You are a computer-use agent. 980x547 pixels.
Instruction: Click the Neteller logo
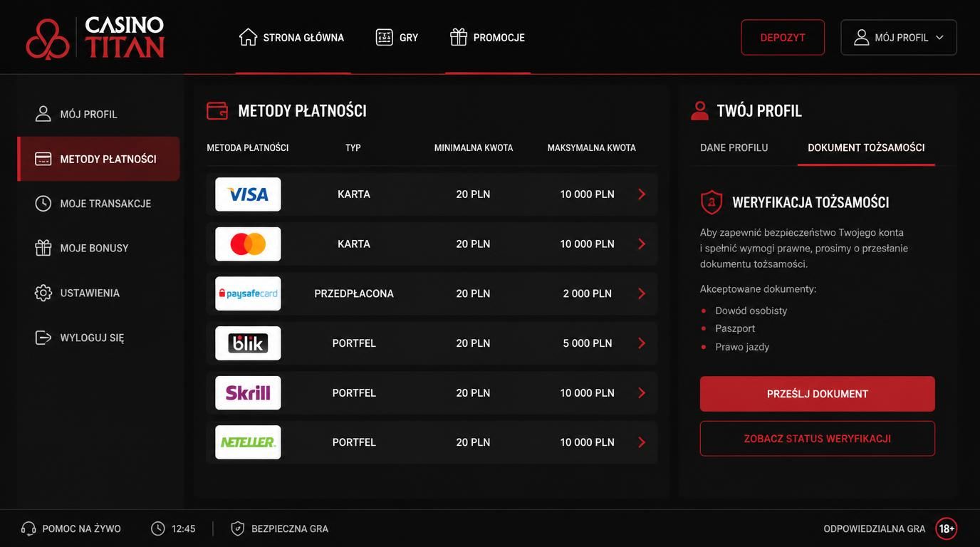tap(248, 442)
